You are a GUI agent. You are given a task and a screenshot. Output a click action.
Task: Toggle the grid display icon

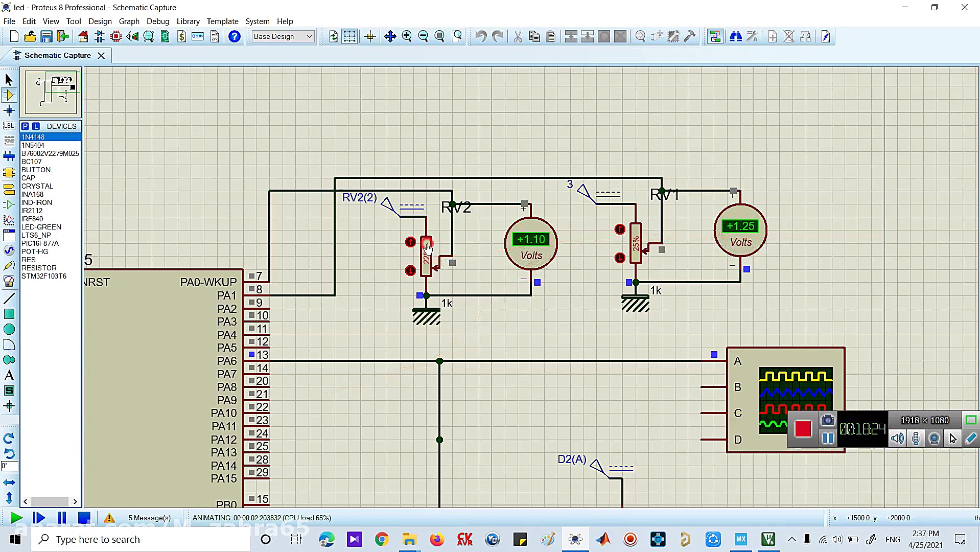pos(349,36)
